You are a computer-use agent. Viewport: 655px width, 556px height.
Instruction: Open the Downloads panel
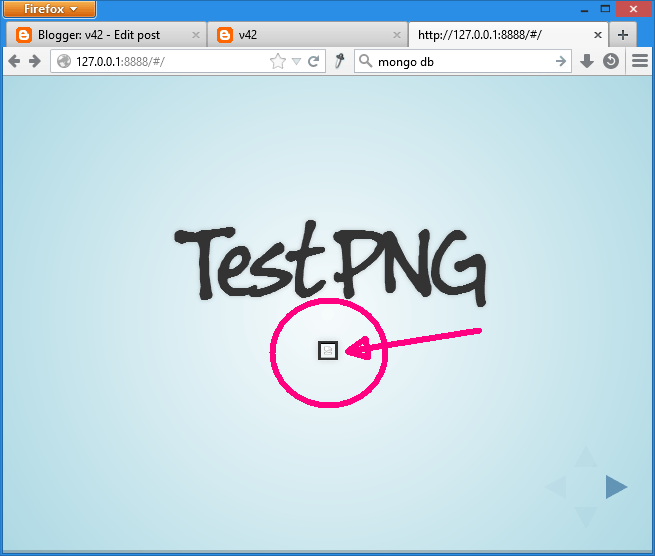click(x=588, y=62)
